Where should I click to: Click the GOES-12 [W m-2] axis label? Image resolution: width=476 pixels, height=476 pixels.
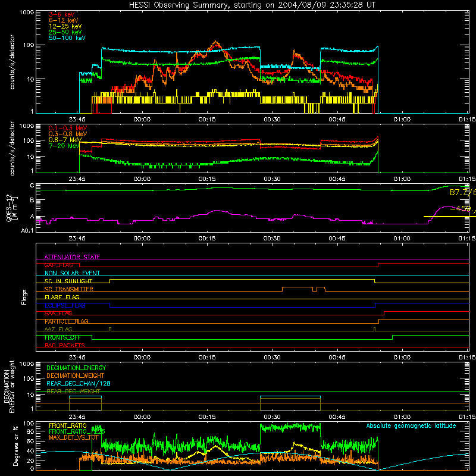click(11, 208)
